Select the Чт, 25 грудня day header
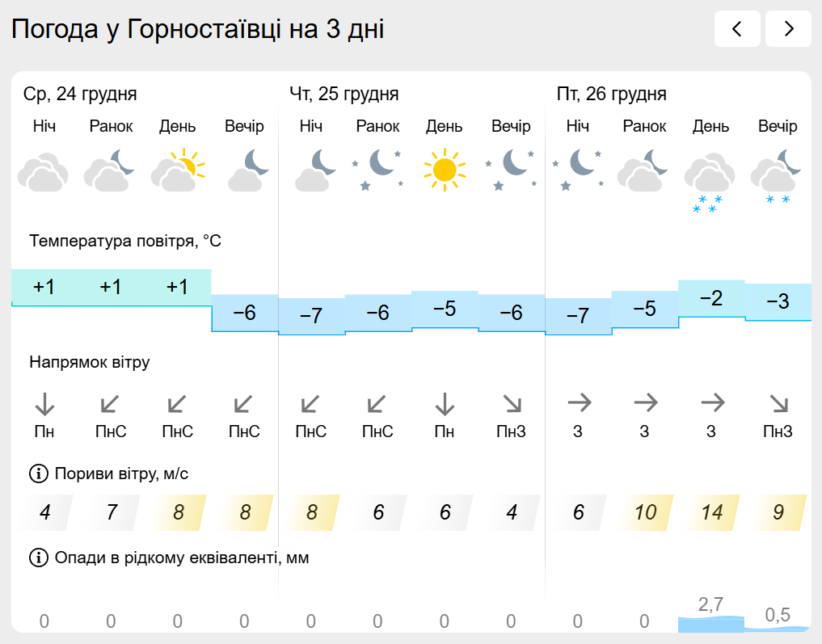 [344, 94]
